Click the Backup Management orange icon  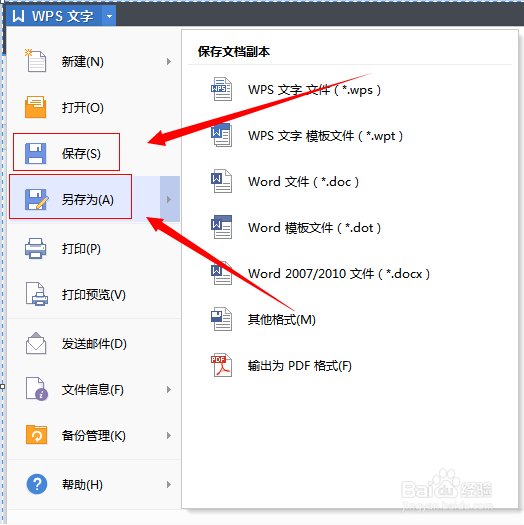point(36,435)
